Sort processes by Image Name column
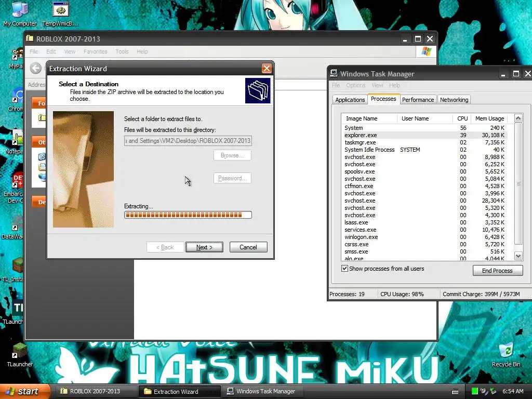 pyautogui.click(x=369, y=118)
